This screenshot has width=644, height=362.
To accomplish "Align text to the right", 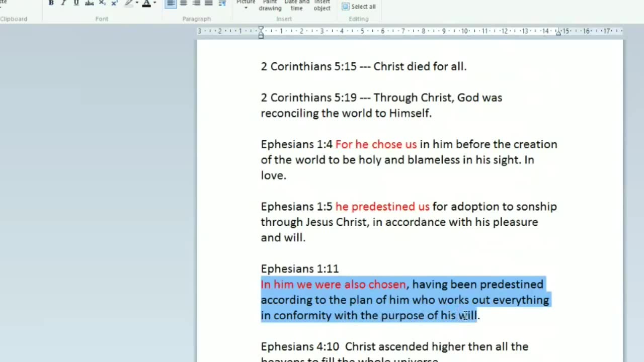I will coord(196,3).
